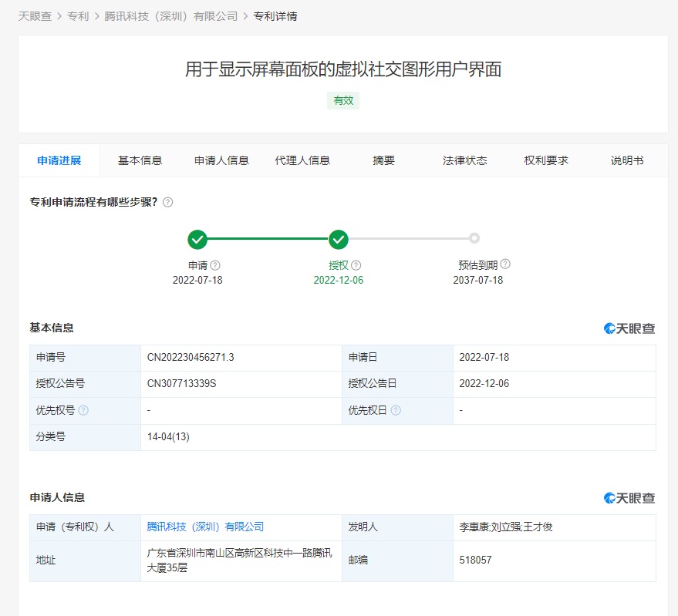Click 申请日 value 2022-07-18 in table

click(x=484, y=358)
